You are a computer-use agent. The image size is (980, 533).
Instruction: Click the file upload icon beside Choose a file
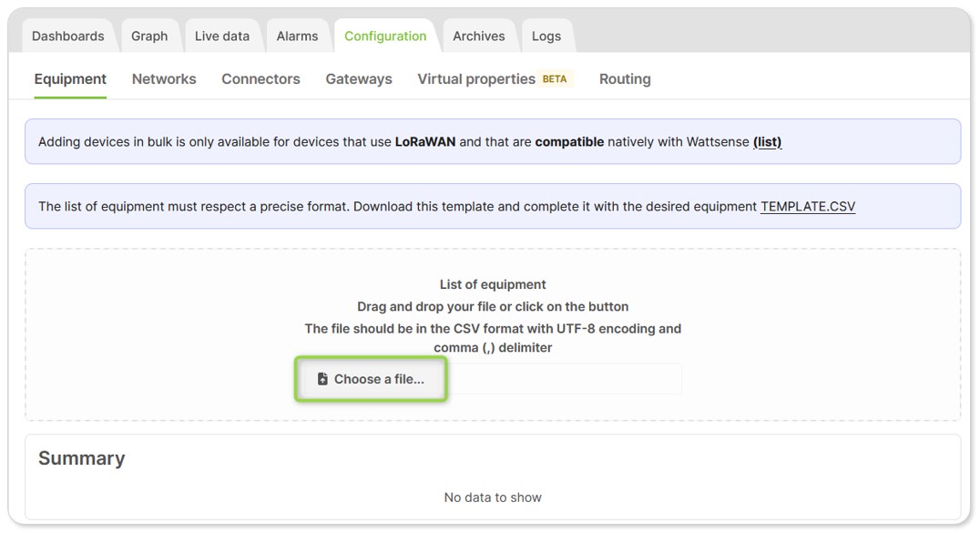(x=322, y=379)
